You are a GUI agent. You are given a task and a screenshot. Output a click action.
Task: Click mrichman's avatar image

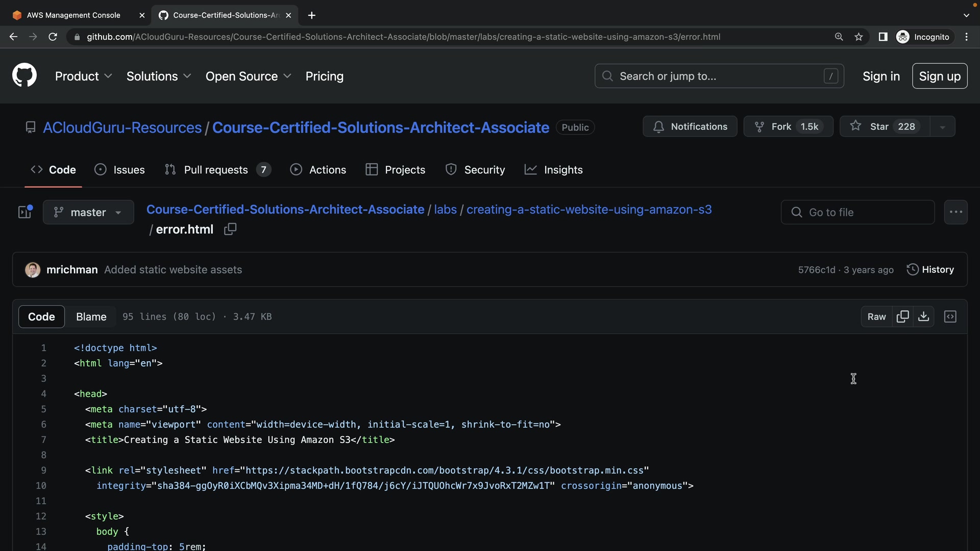[33, 270]
